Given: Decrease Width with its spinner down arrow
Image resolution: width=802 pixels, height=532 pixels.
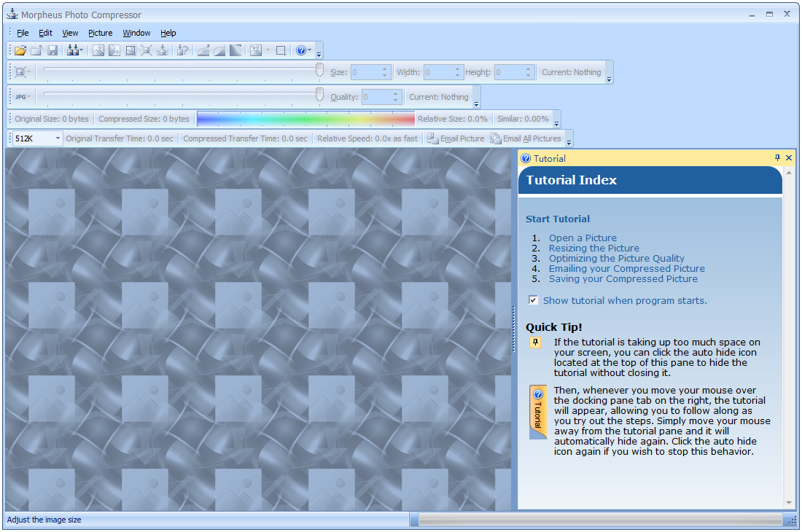Looking at the screenshot, I should click(457, 76).
